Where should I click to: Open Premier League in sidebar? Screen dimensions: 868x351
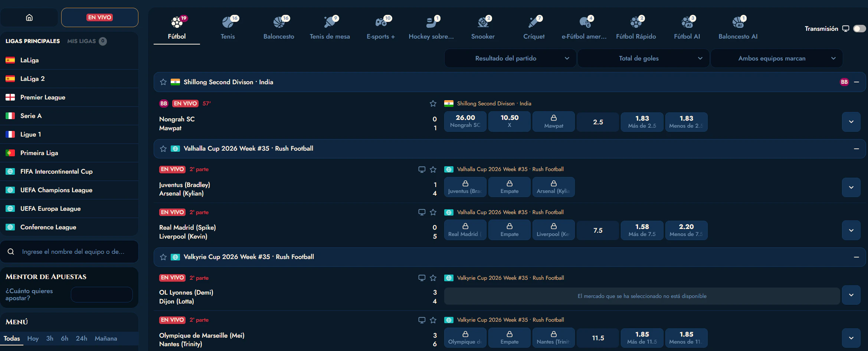click(69, 97)
